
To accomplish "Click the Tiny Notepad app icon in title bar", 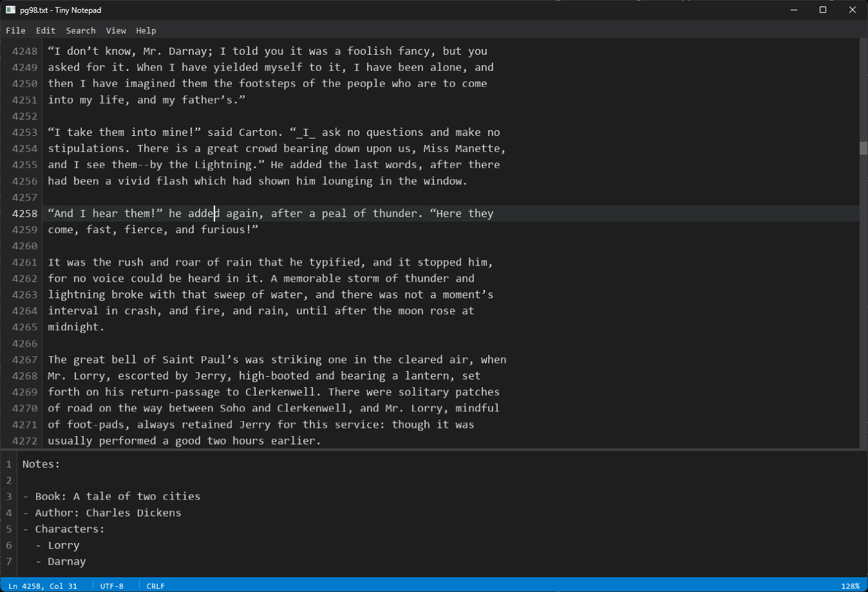I will click(10, 10).
